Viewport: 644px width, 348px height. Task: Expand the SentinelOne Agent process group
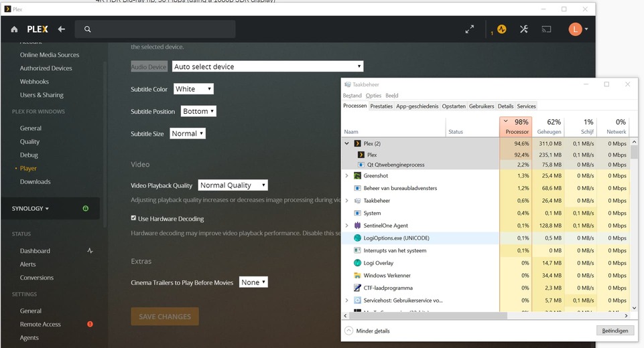[x=346, y=226]
